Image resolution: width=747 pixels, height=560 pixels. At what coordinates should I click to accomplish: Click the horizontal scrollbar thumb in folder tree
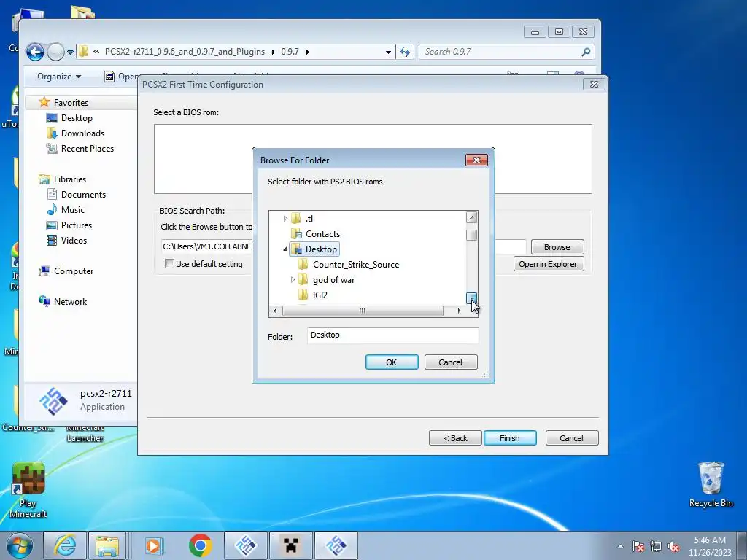click(363, 311)
